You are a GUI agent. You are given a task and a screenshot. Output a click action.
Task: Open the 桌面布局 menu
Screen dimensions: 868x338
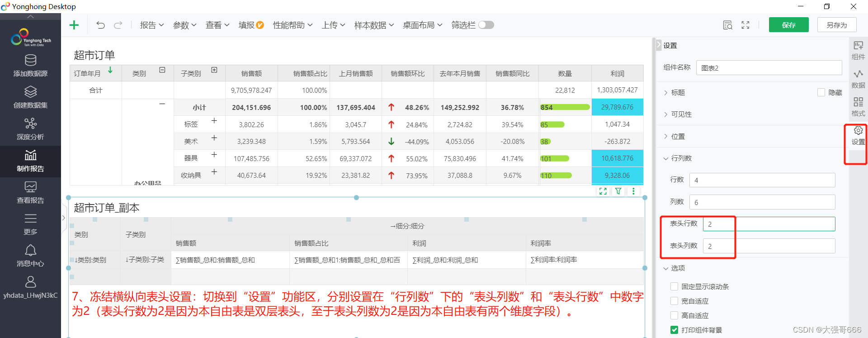[422, 25]
